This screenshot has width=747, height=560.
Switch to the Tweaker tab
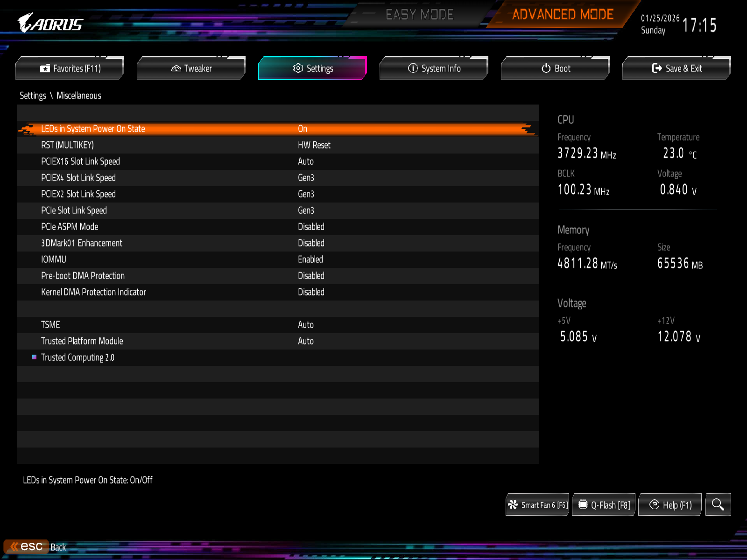click(x=191, y=69)
